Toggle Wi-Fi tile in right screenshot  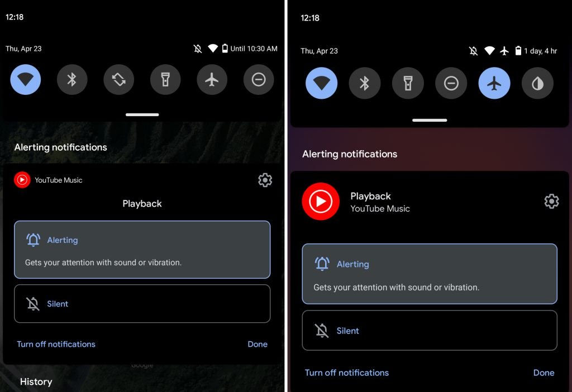(x=321, y=83)
